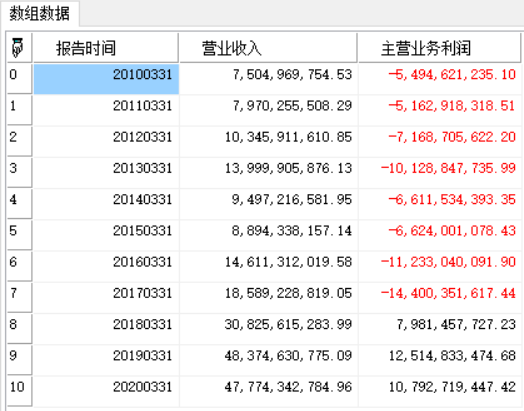Select row header 10

coord(19,391)
